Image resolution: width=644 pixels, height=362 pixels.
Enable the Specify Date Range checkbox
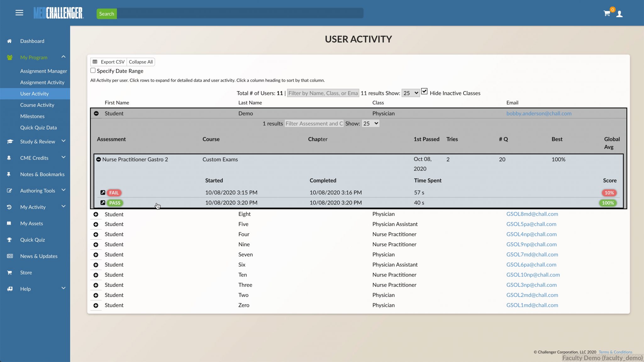(x=93, y=70)
